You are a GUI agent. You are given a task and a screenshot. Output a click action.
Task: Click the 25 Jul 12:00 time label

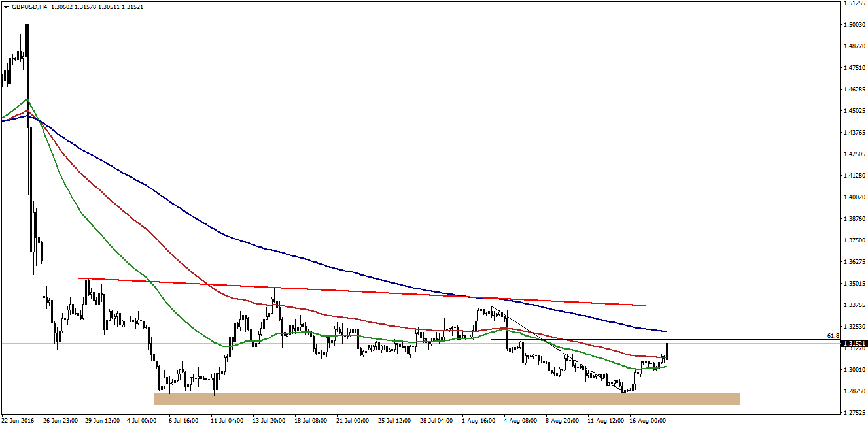[395, 421]
